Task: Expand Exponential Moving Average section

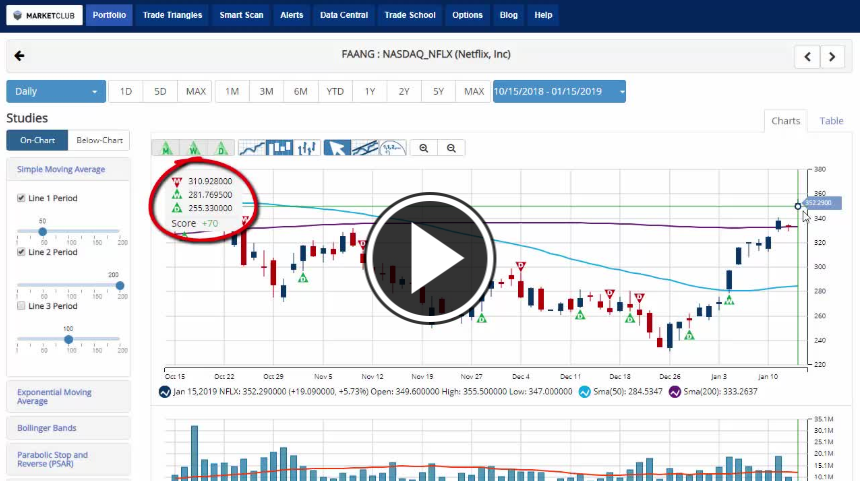Action: tap(69, 397)
